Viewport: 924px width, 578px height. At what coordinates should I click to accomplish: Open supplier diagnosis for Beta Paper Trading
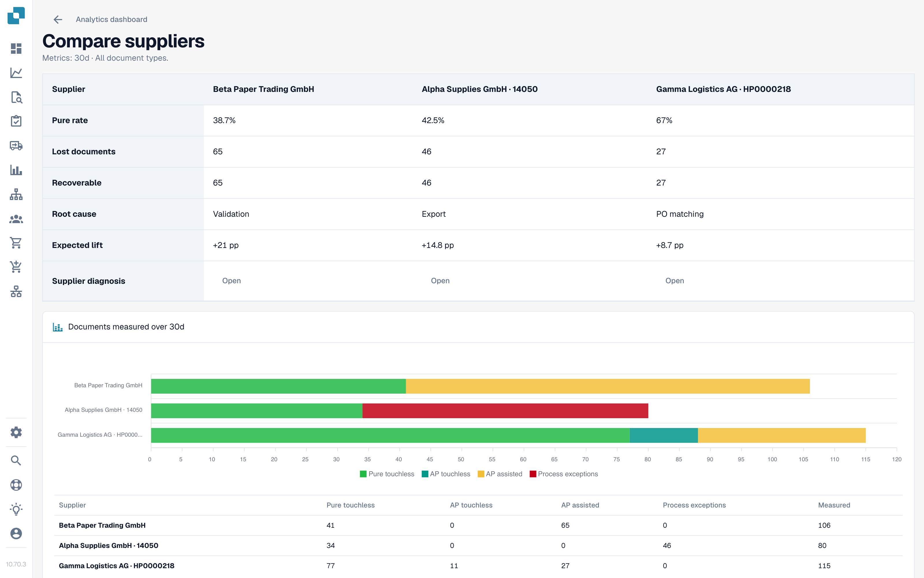click(231, 281)
